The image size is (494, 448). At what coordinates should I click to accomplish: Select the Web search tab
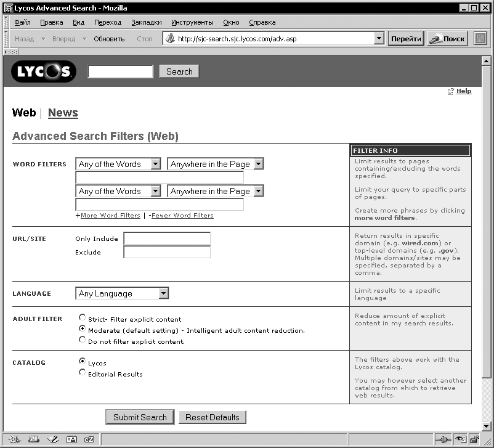coord(24,113)
